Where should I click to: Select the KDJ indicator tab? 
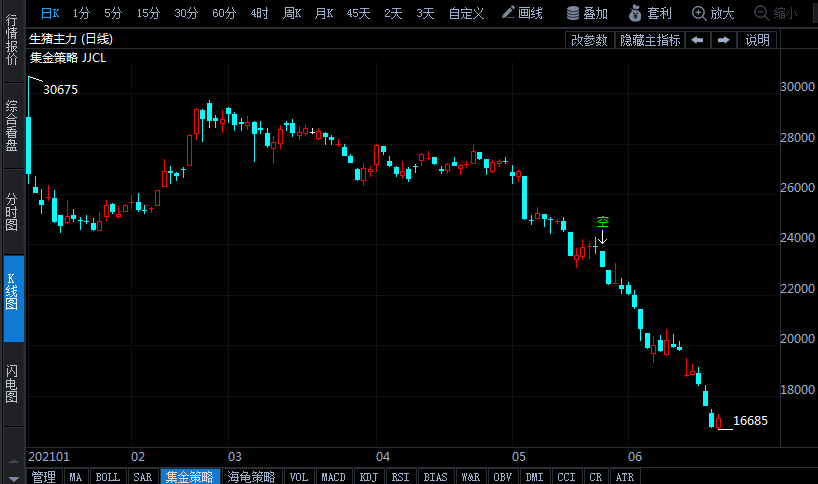tap(369, 477)
